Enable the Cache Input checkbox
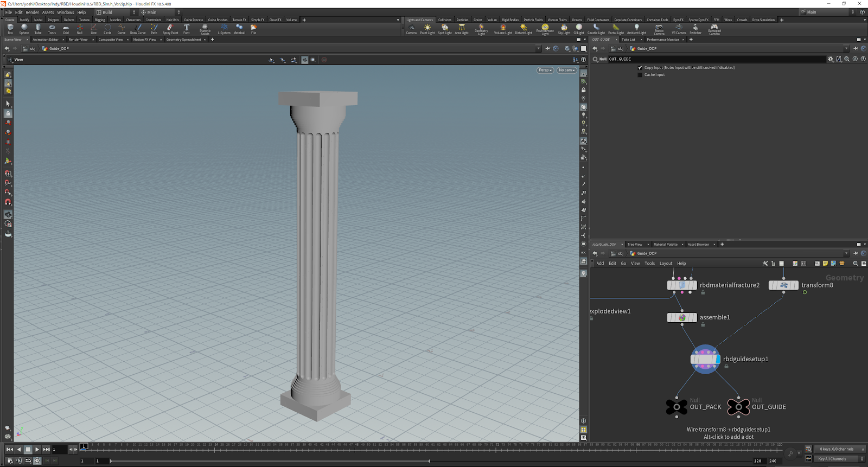 (x=640, y=75)
